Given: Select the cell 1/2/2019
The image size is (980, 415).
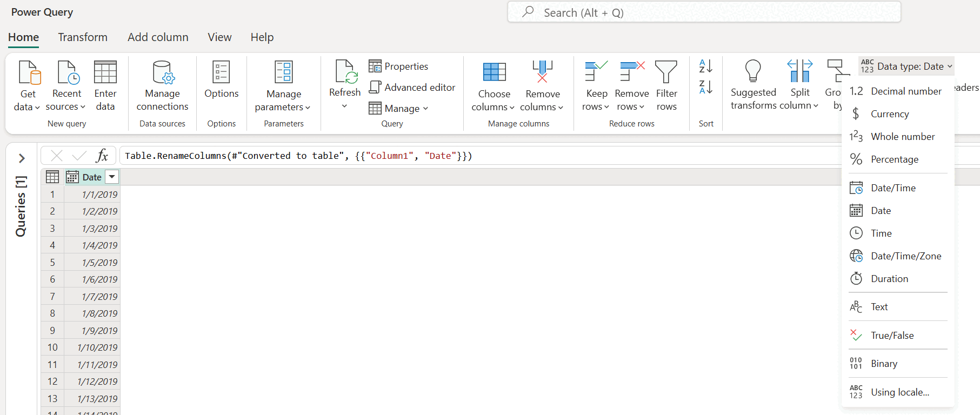Looking at the screenshot, I should (x=92, y=211).
